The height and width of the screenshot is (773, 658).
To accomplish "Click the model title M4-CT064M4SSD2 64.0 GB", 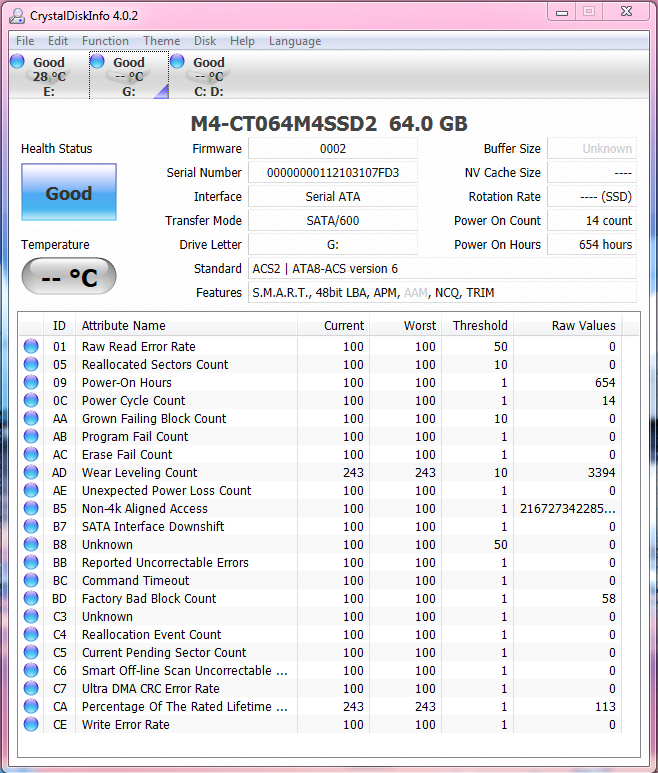I will [x=329, y=124].
